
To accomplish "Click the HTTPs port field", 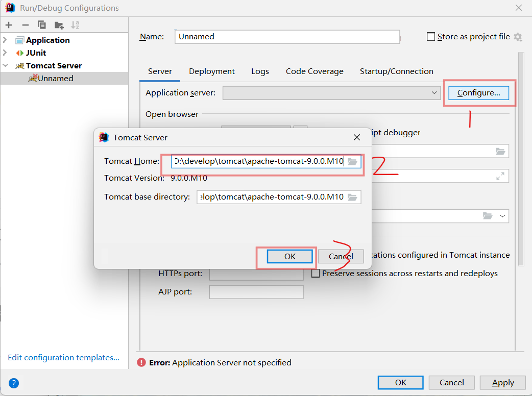I will click(256, 273).
